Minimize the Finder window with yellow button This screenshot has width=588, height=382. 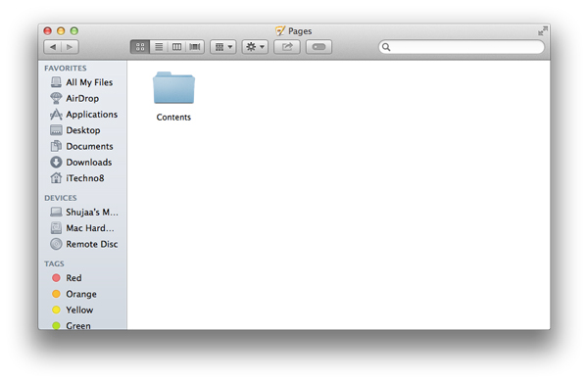click(x=61, y=30)
